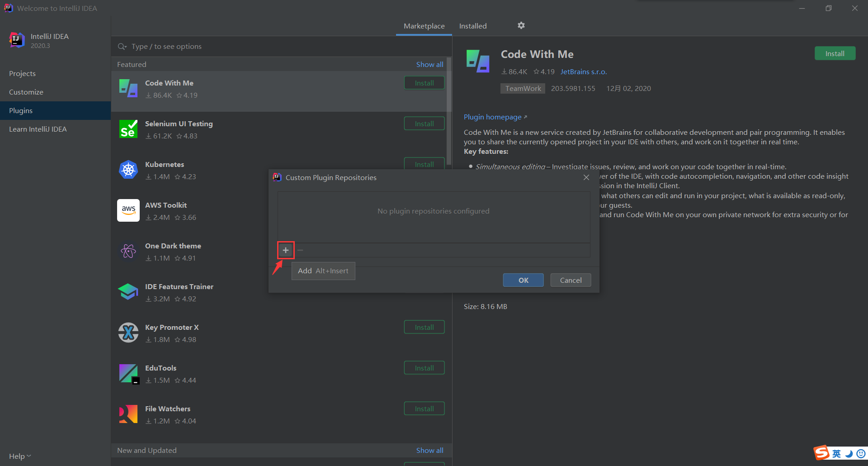
Task: Click Cancel in repositories dialog
Action: click(571, 280)
